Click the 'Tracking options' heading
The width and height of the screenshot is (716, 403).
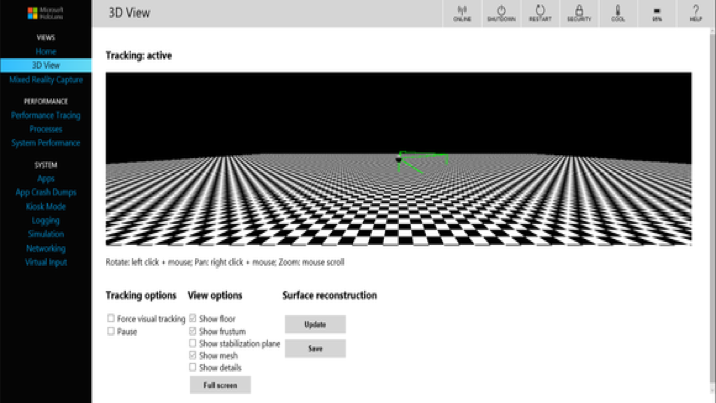pos(141,295)
